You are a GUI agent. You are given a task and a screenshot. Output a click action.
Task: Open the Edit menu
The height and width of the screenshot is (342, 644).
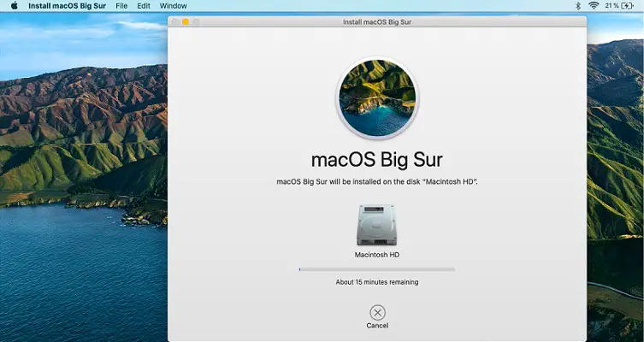[x=144, y=6]
